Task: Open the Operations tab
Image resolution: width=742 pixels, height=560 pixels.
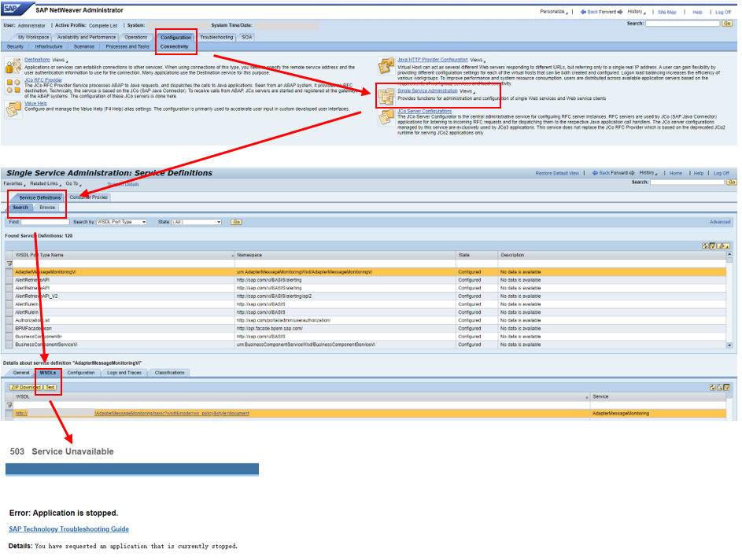Action: (x=136, y=38)
